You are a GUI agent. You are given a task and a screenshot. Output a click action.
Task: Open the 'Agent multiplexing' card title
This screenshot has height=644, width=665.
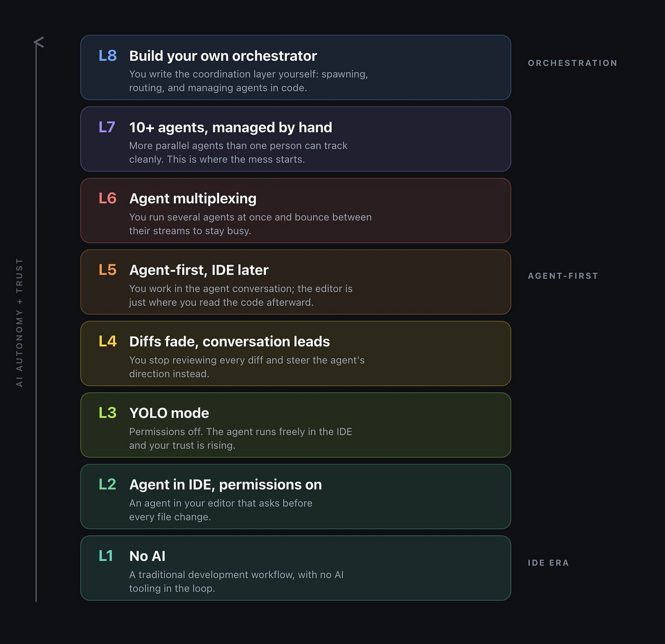193,199
